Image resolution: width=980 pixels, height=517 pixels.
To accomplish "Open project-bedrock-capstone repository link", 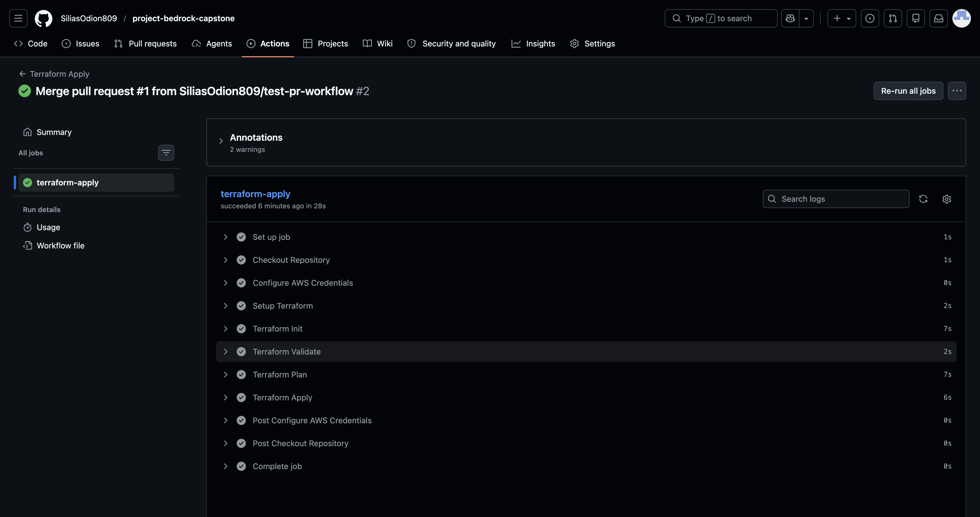I will point(183,18).
